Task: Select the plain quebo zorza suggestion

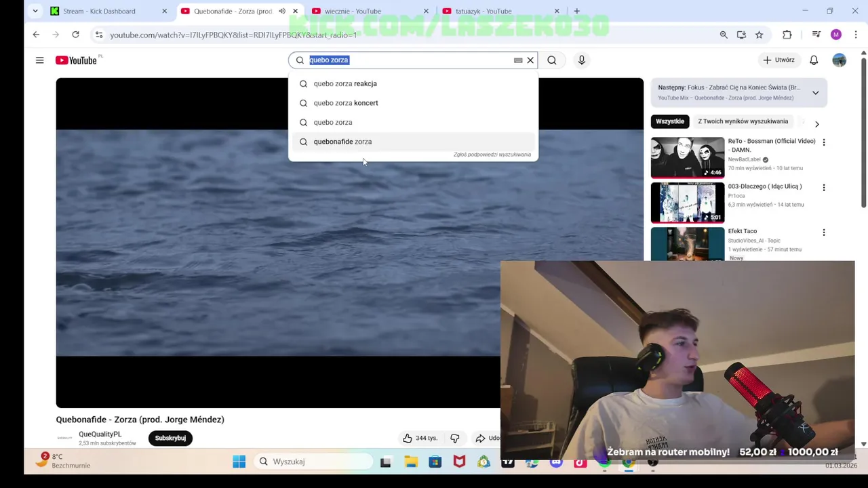Action: coord(413,122)
